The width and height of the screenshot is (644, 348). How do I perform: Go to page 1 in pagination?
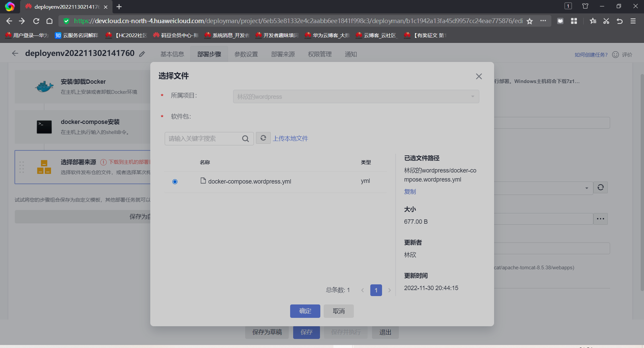(x=376, y=290)
